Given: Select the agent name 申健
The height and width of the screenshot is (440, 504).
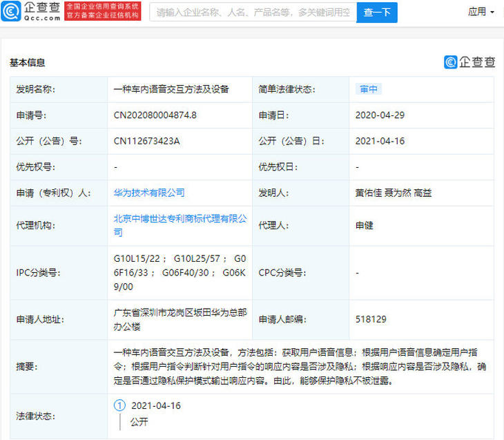Looking at the screenshot, I should pos(364,225).
